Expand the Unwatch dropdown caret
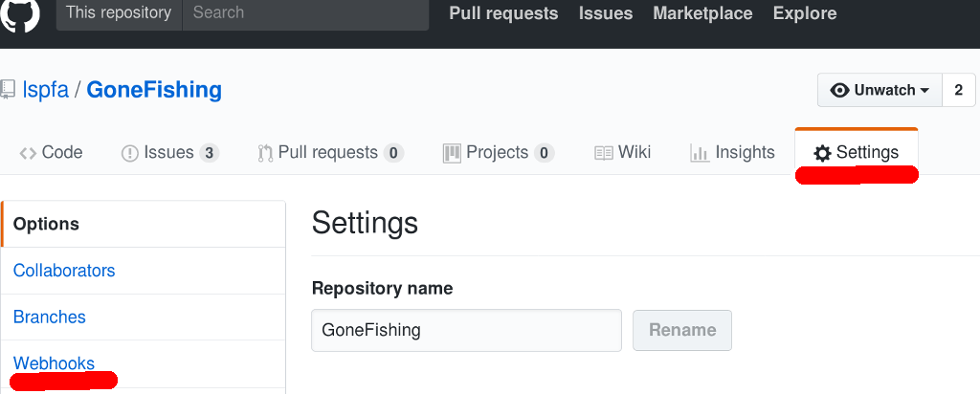 coord(925,91)
